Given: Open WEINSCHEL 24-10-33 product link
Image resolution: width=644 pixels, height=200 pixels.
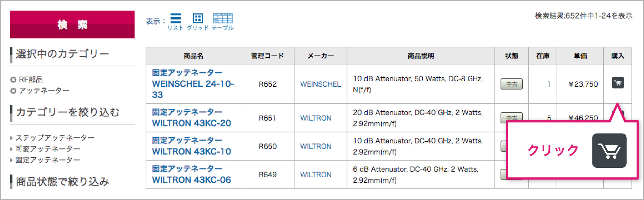Looking at the screenshot, I should (193, 84).
